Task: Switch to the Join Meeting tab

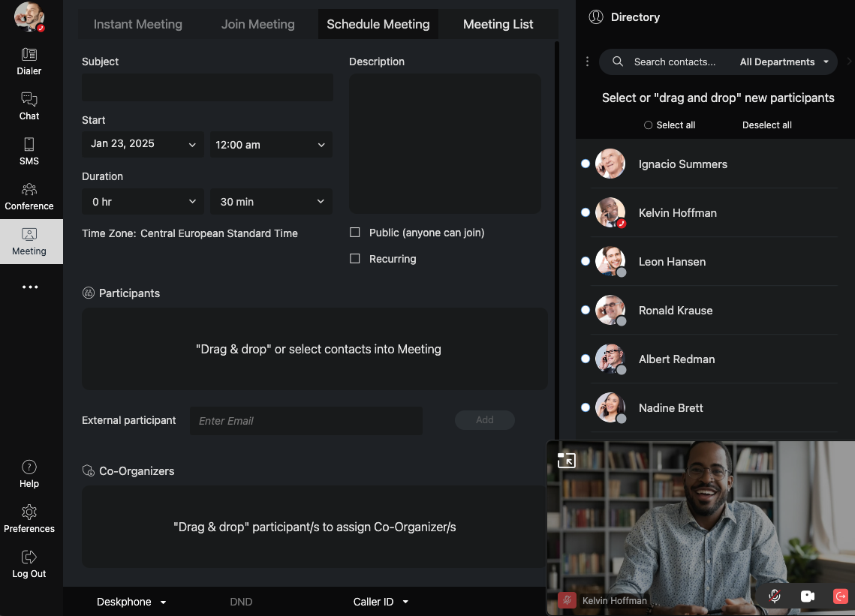Action: click(257, 24)
